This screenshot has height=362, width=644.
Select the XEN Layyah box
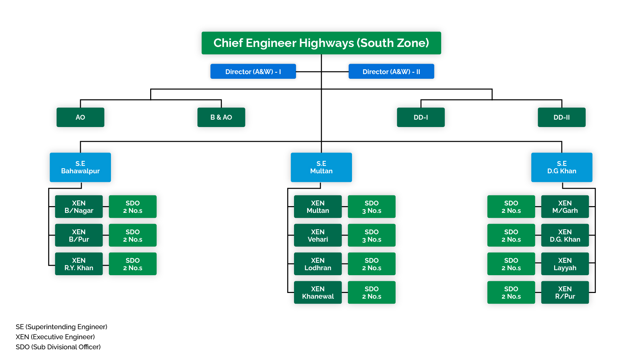point(565,264)
